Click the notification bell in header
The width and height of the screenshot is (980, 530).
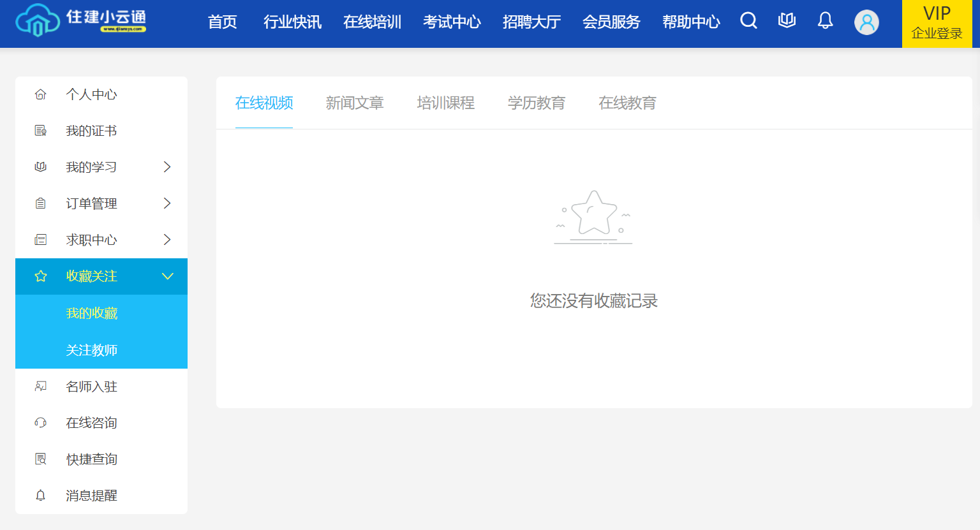coord(825,21)
